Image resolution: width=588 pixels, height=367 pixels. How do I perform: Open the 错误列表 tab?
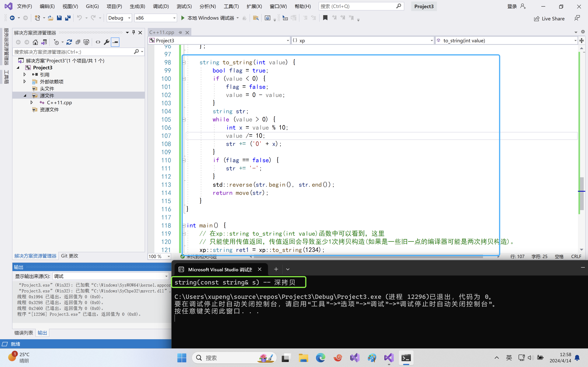[x=24, y=333]
